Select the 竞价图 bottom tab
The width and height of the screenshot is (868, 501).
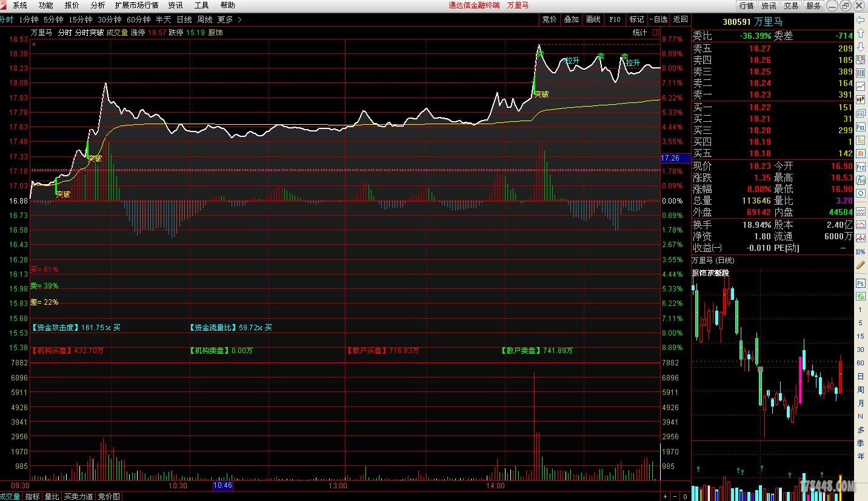point(109,497)
